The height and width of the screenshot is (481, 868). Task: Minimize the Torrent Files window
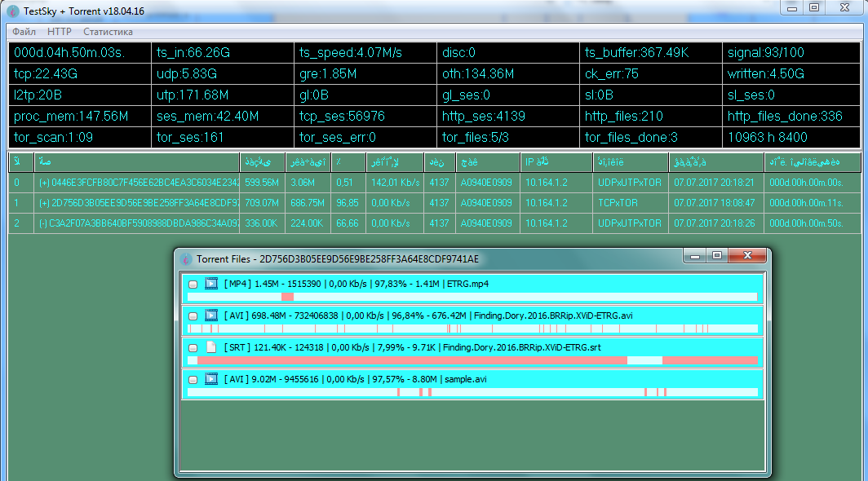[x=696, y=256]
